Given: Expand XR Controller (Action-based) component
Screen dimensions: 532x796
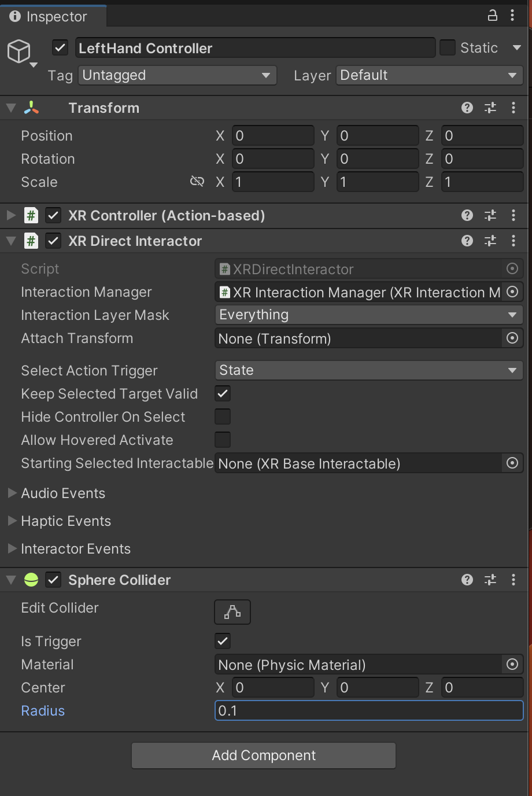Looking at the screenshot, I should 11,215.
